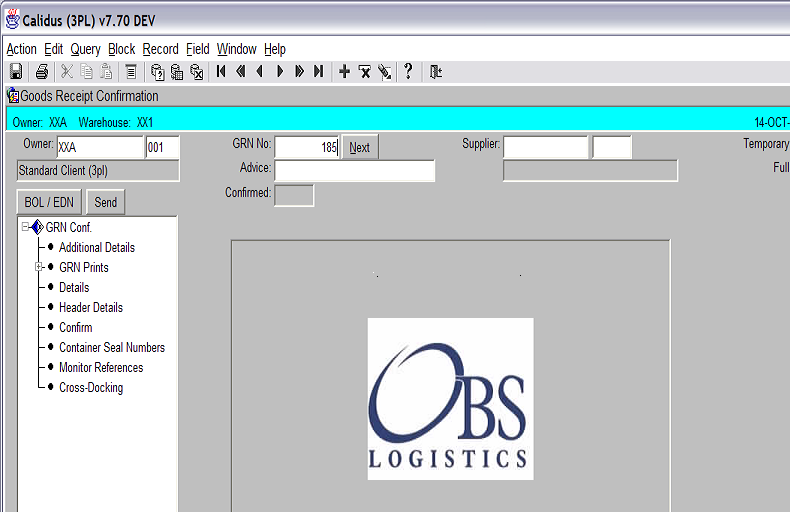
Task: Open the Record menu
Action: point(160,49)
